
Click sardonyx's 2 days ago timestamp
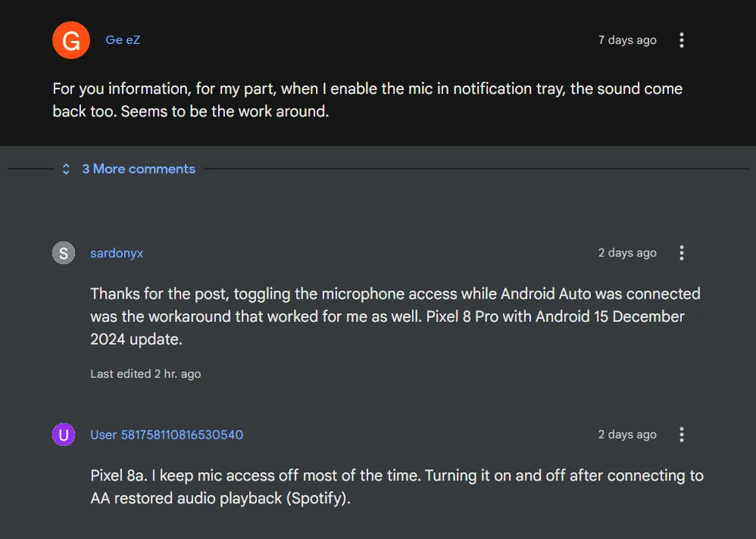627,253
